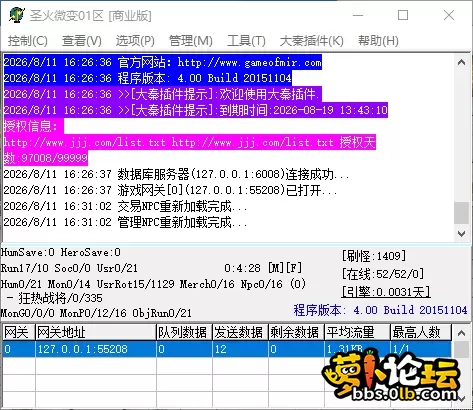Open the 查看(V) menu
473x410 pixels.
pyautogui.click(x=82, y=41)
